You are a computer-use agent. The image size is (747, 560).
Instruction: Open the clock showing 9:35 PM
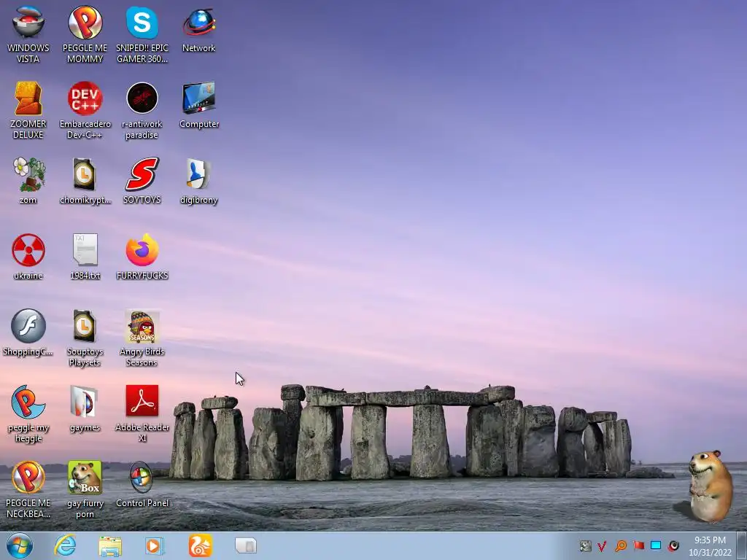[710, 546]
